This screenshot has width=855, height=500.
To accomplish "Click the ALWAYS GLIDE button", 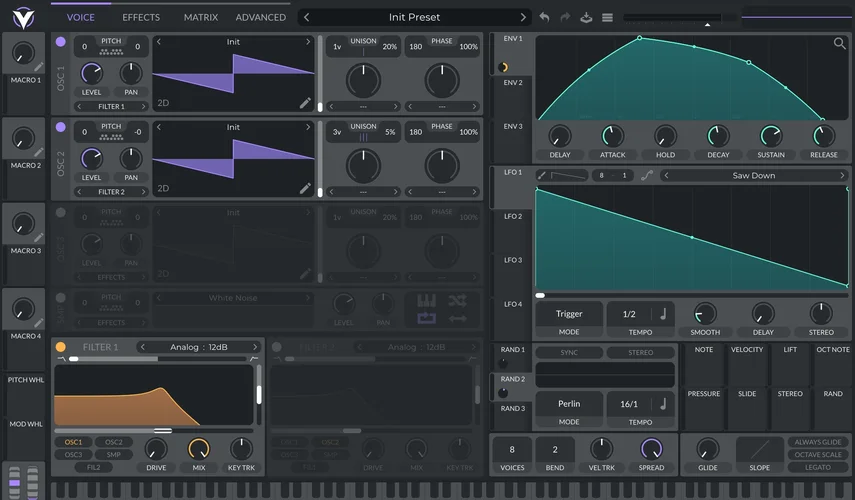I will (x=817, y=442).
